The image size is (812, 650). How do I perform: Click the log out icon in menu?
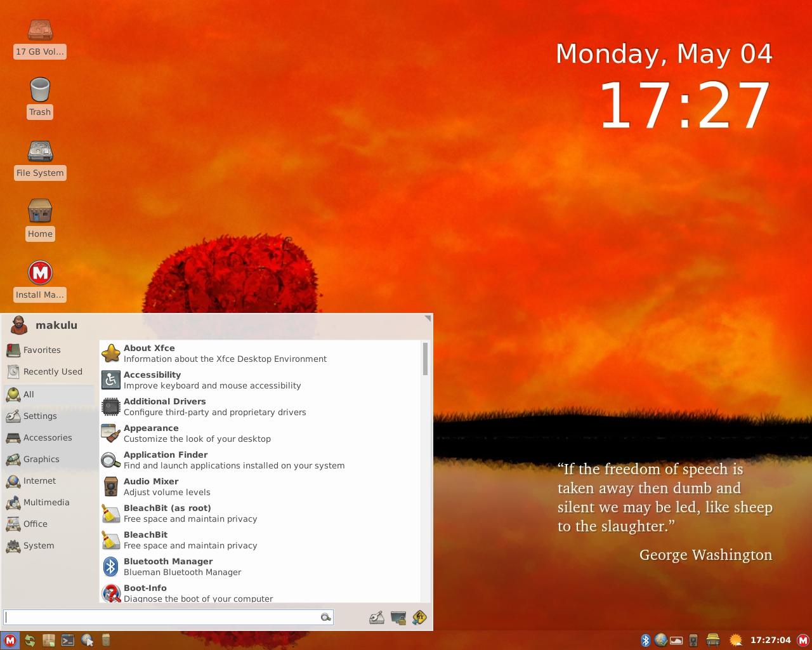tap(419, 618)
